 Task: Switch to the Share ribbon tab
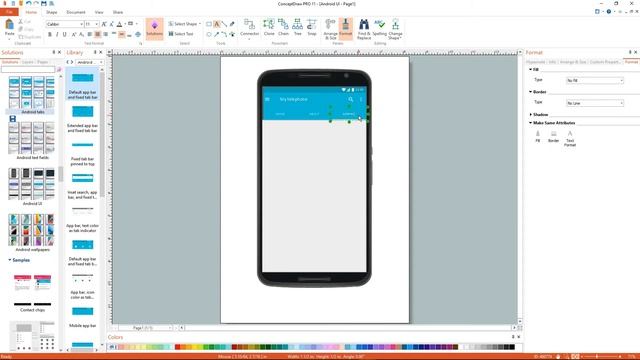(x=118, y=12)
